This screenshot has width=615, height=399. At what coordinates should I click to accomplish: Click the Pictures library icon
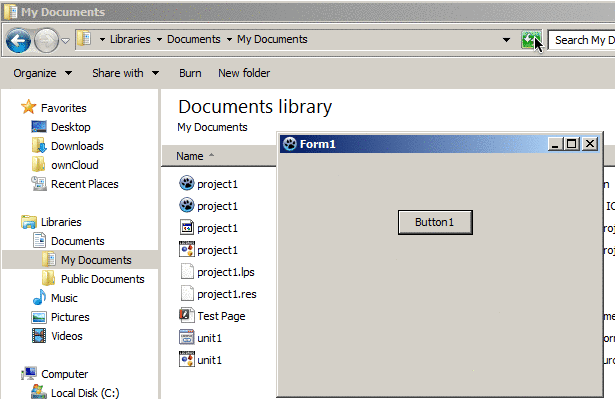click(39, 317)
